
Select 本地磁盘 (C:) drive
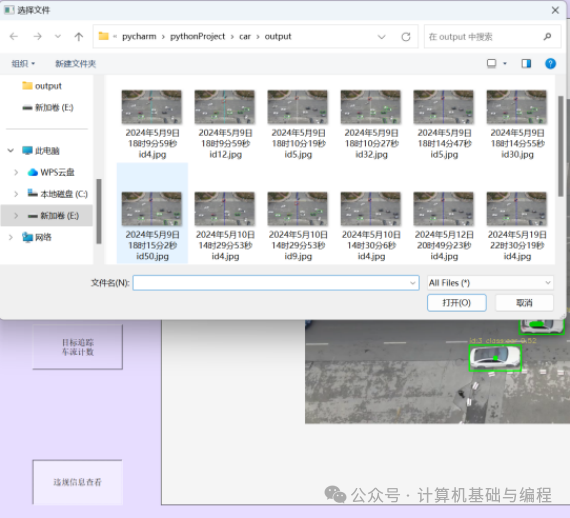tap(58, 194)
